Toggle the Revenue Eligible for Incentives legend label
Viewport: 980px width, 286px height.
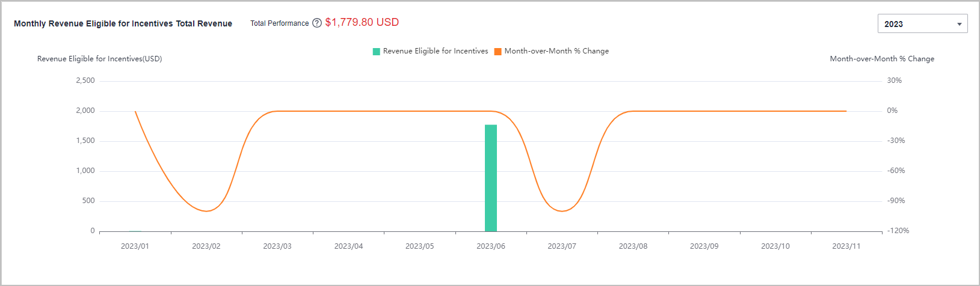[436, 51]
